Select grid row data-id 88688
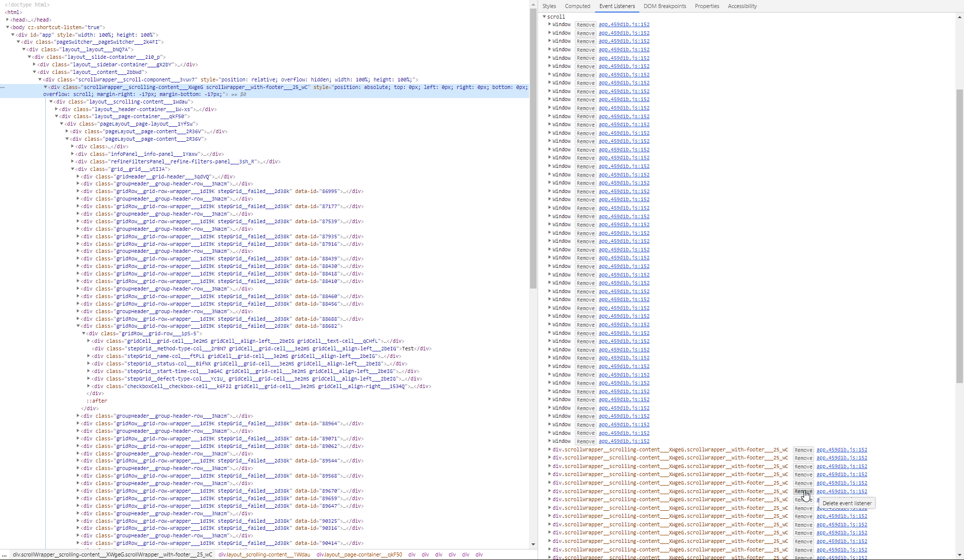This screenshot has height=560, width=964. [222, 319]
